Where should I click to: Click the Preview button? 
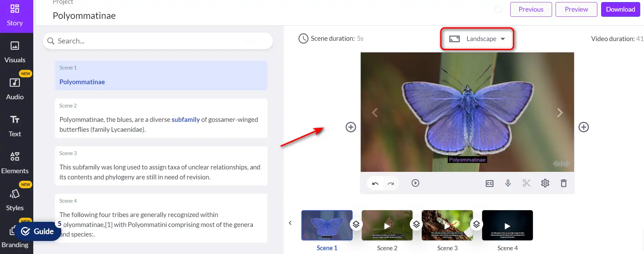pyautogui.click(x=576, y=9)
